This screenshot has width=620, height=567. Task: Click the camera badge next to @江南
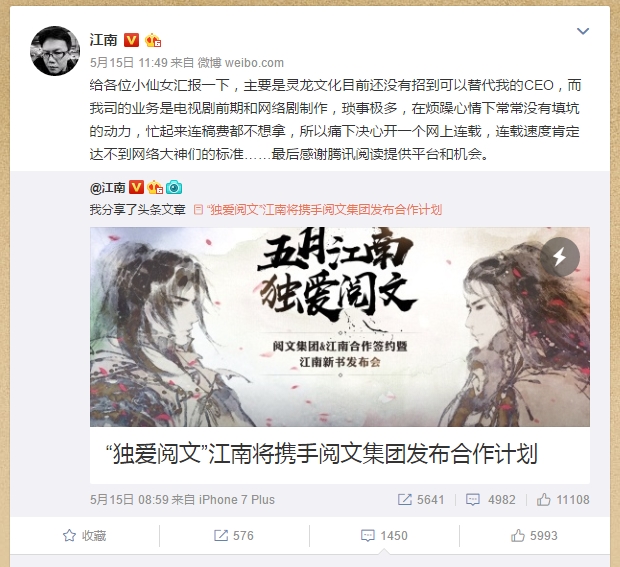pos(174,187)
